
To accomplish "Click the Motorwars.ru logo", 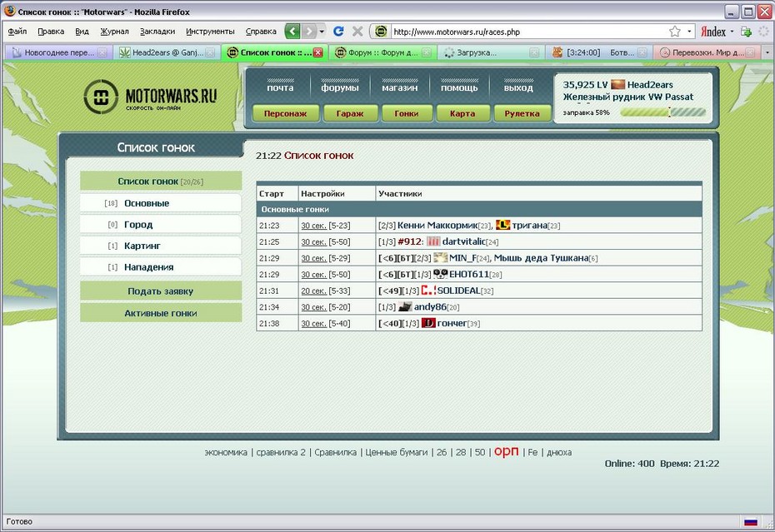I will tap(150, 97).
